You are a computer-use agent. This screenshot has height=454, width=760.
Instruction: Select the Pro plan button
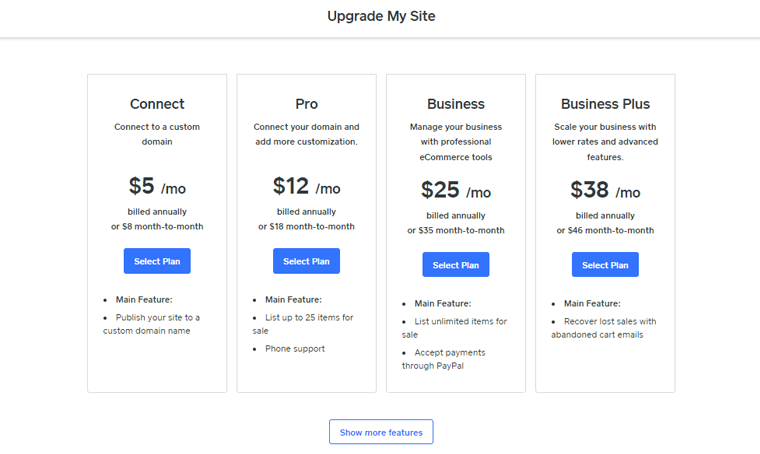pos(306,261)
